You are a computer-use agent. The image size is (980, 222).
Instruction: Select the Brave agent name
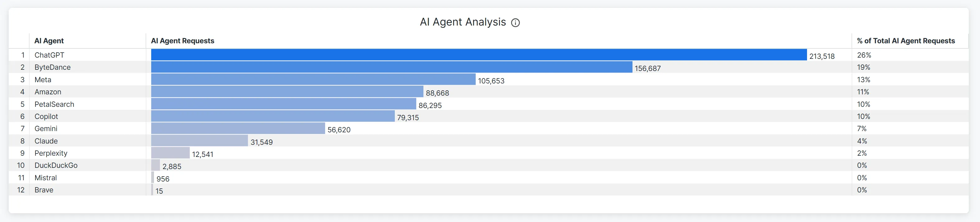pos(44,190)
